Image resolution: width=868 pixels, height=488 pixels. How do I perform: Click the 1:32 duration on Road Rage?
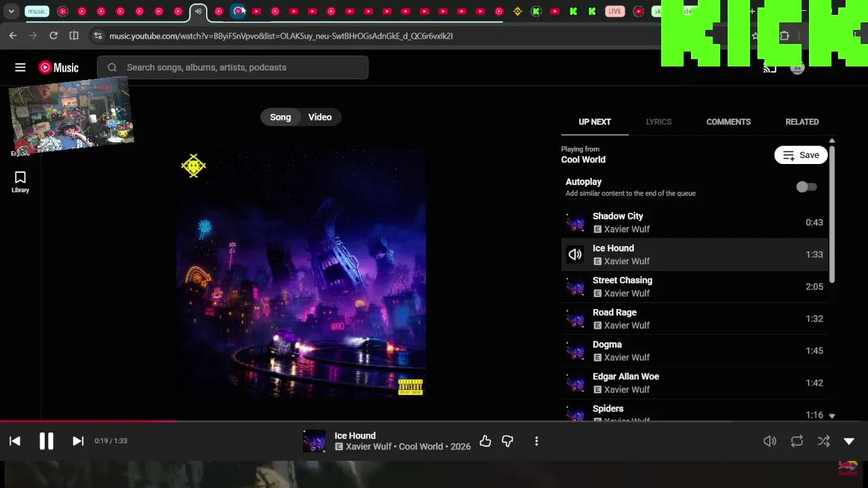(x=814, y=319)
